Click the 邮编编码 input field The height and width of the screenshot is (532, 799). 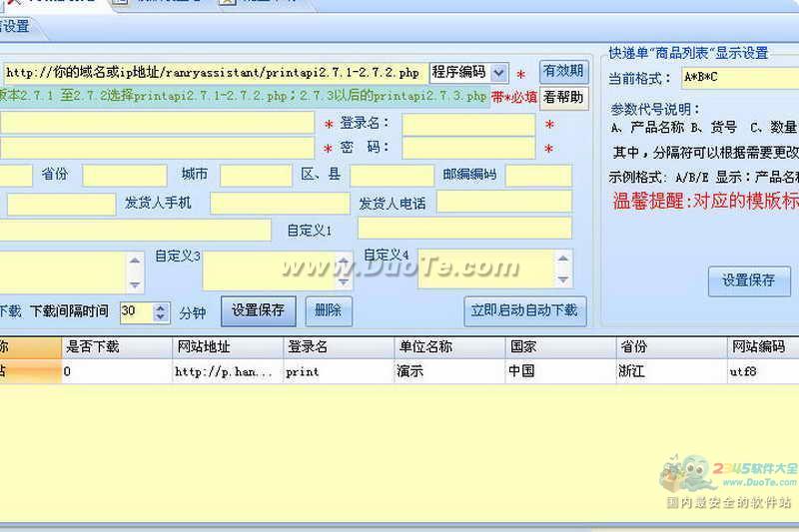coord(538,176)
